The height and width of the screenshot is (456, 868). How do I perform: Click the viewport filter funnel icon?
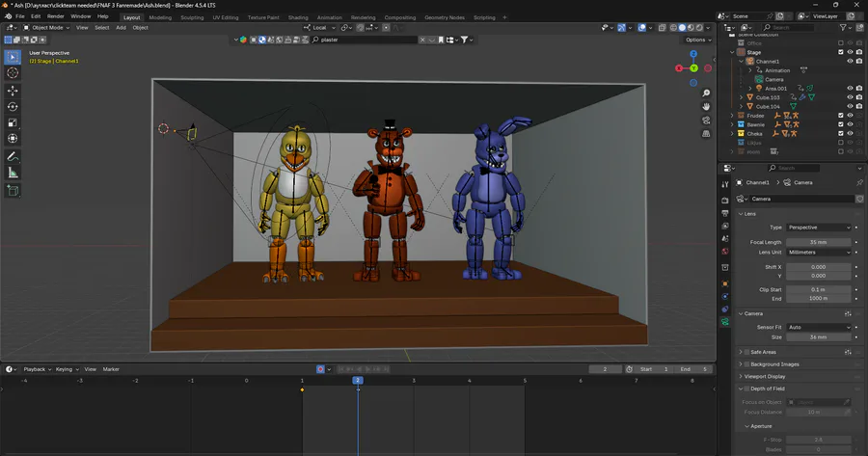pos(465,40)
